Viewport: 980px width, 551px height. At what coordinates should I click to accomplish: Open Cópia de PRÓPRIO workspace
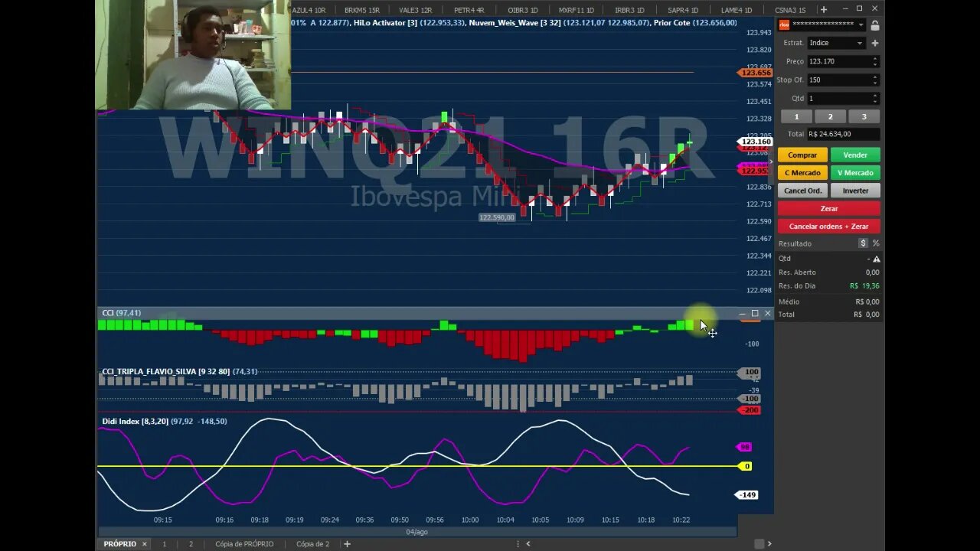click(244, 544)
